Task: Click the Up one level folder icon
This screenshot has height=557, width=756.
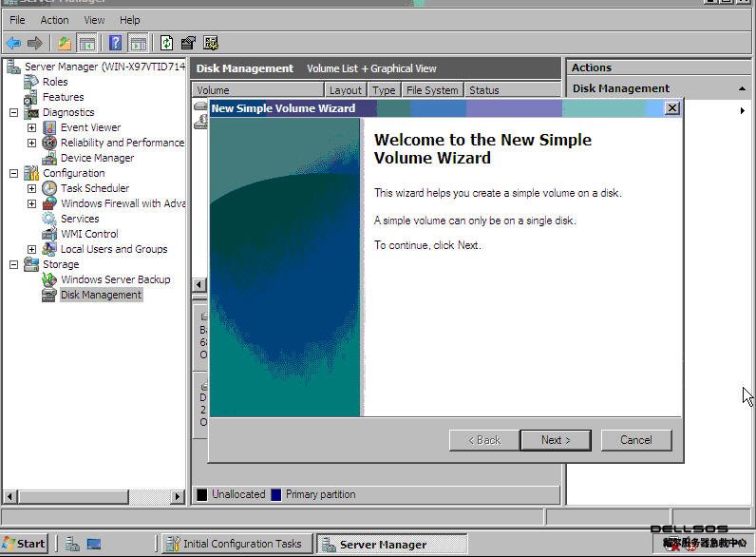Action: tap(65, 44)
